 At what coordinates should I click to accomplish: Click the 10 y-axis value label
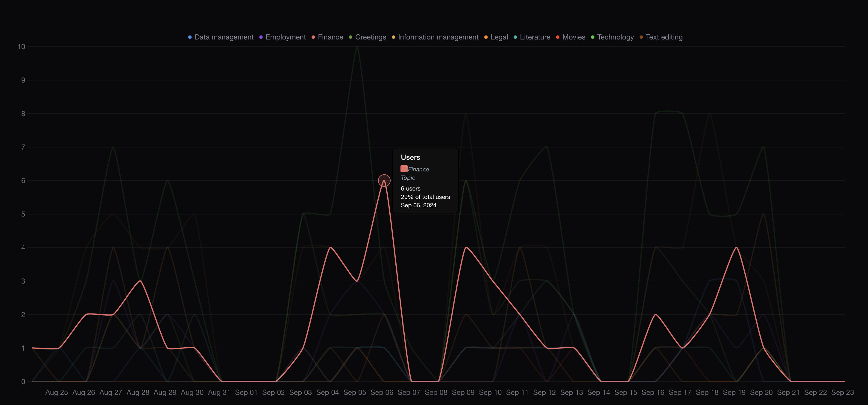21,47
